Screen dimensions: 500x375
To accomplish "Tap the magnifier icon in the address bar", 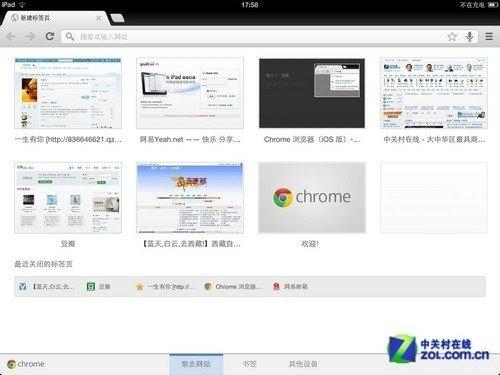I will pos(70,37).
